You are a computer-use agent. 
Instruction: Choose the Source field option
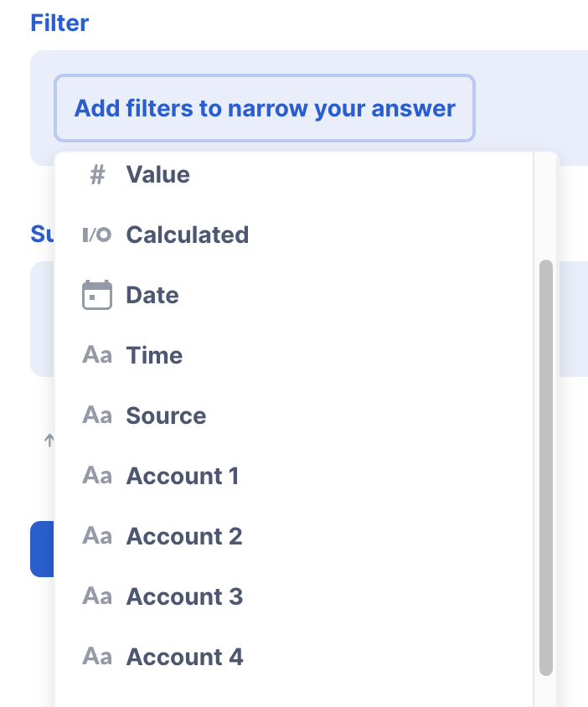click(x=294, y=415)
